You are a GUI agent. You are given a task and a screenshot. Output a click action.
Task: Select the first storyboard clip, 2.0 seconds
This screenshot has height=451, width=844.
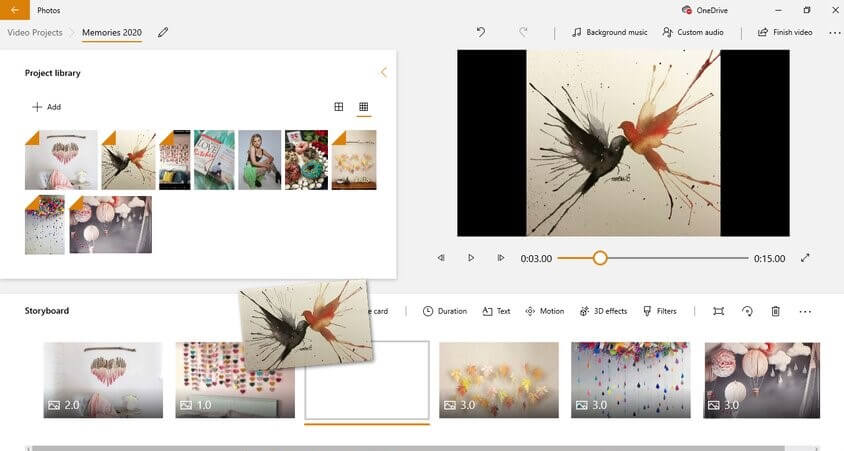[103, 380]
